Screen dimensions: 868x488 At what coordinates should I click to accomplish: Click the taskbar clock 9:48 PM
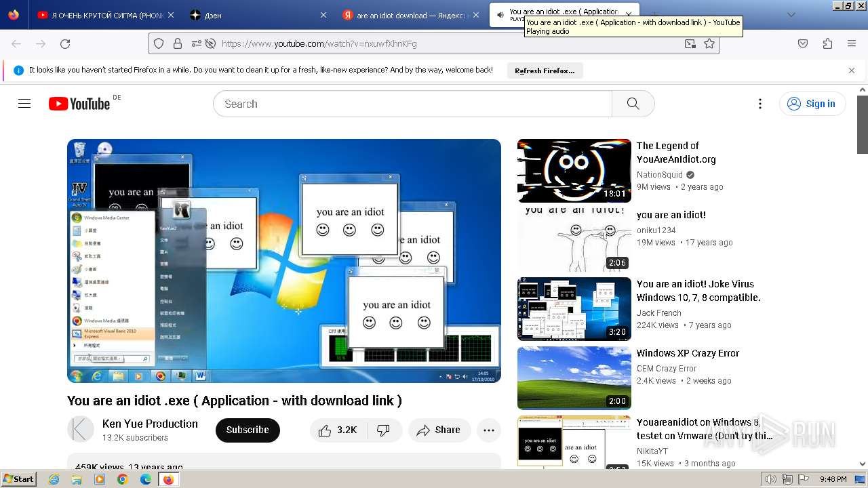coord(833,479)
